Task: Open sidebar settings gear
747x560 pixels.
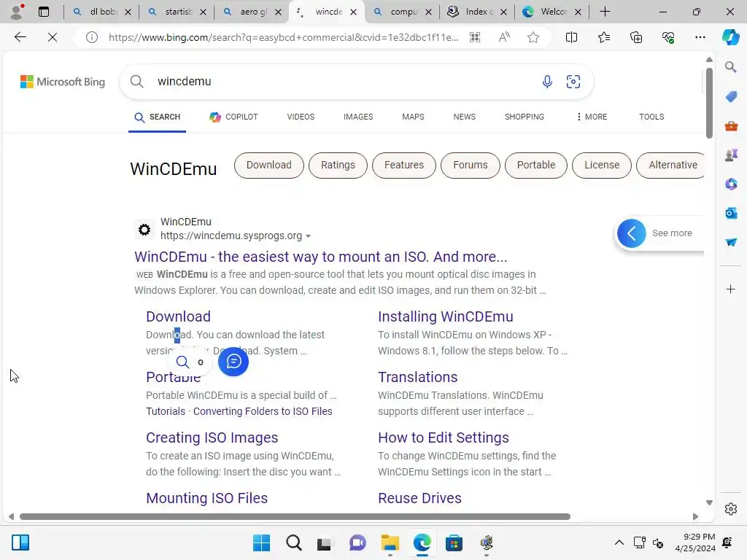Action: point(731,509)
